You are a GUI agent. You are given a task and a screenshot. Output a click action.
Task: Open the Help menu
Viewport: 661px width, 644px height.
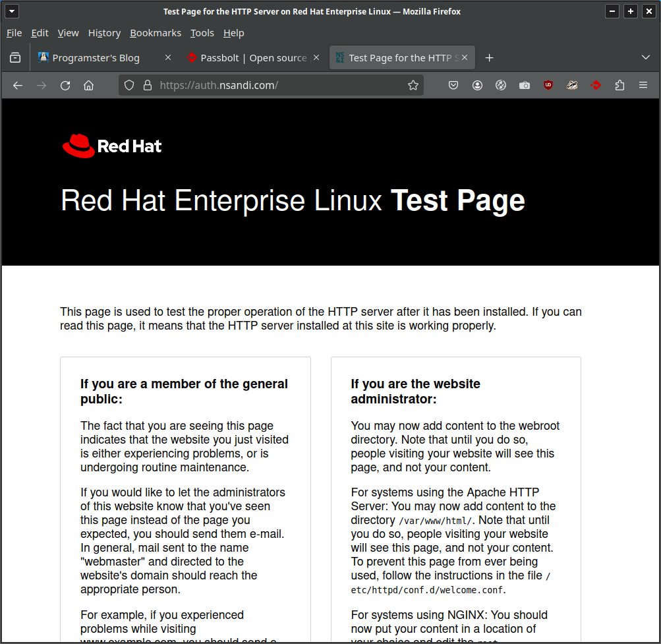point(233,33)
